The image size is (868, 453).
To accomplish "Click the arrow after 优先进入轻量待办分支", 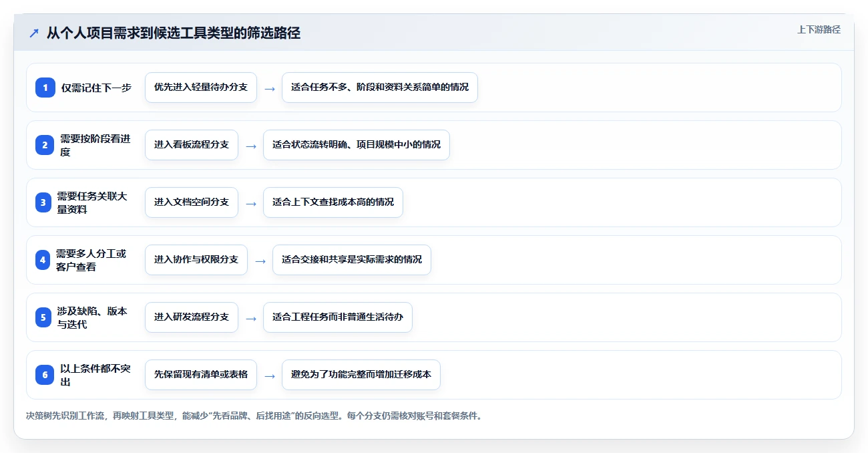I will (270, 88).
